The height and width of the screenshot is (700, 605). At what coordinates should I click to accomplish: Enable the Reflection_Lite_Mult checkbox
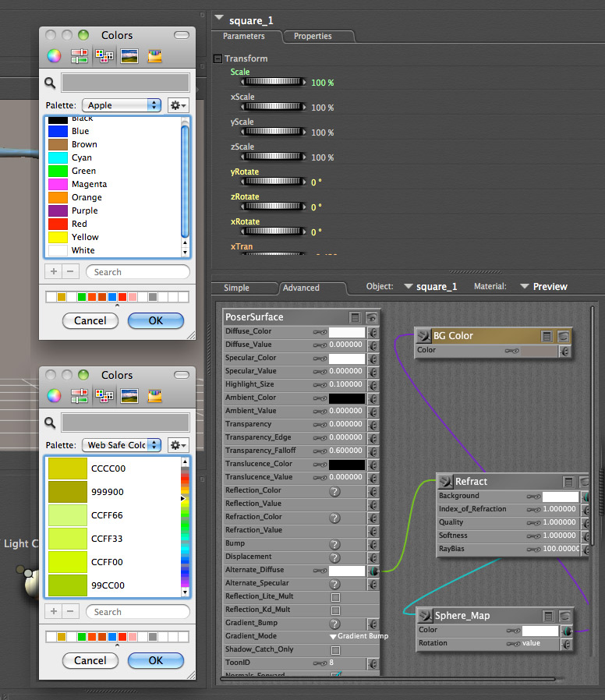[336, 597]
